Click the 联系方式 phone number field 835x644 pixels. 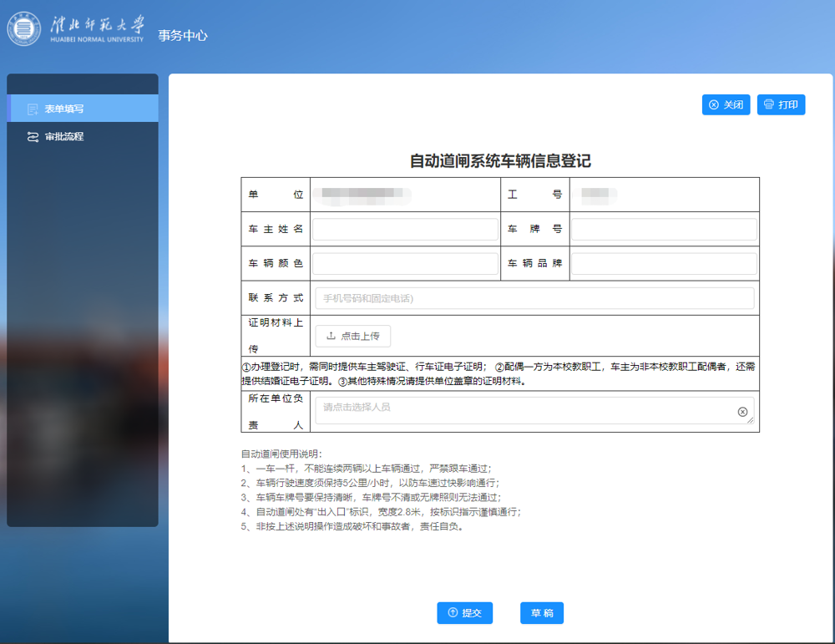(x=534, y=297)
